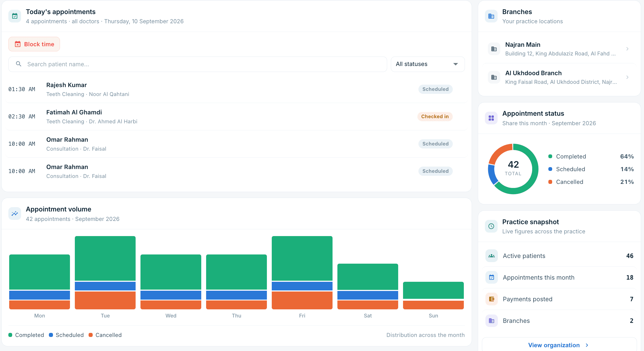Screen dimensions: 644x351
Task: Open Rajesh Kumar's appointment row
Action: [236, 89]
